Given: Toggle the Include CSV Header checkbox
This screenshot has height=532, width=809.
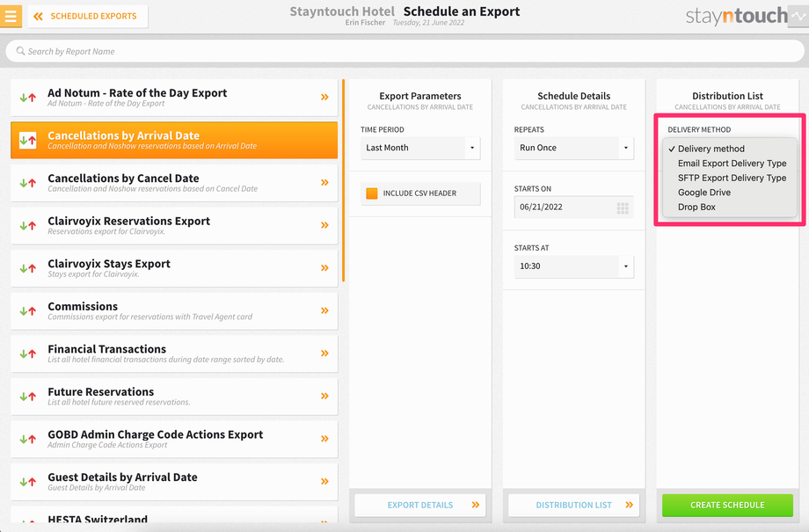Looking at the screenshot, I should tap(371, 193).
